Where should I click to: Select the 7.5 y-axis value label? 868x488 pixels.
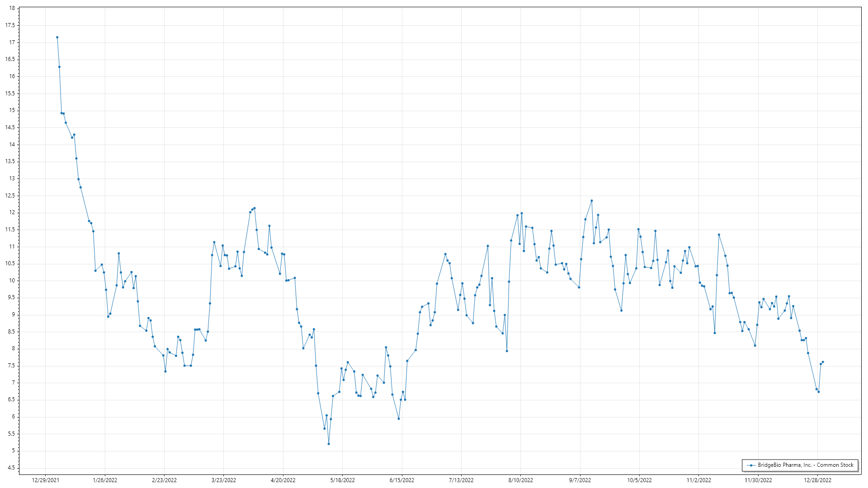11,366
